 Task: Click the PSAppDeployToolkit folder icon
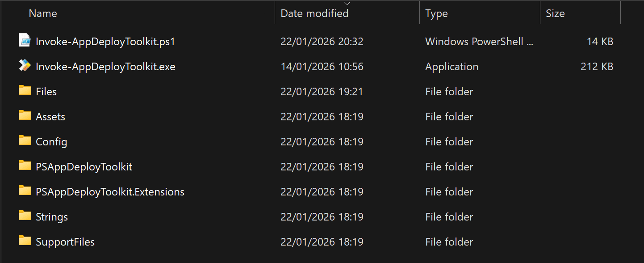pyautogui.click(x=25, y=166)
